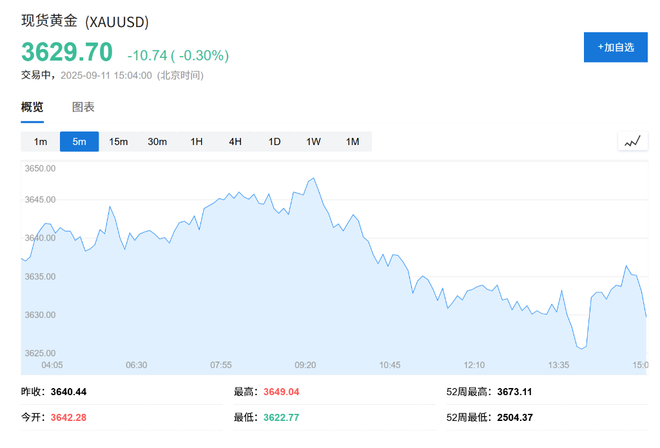This screenshot has width=660, height=448.
Task: Switch to 1M monthly interval
Action: (352, 142)
